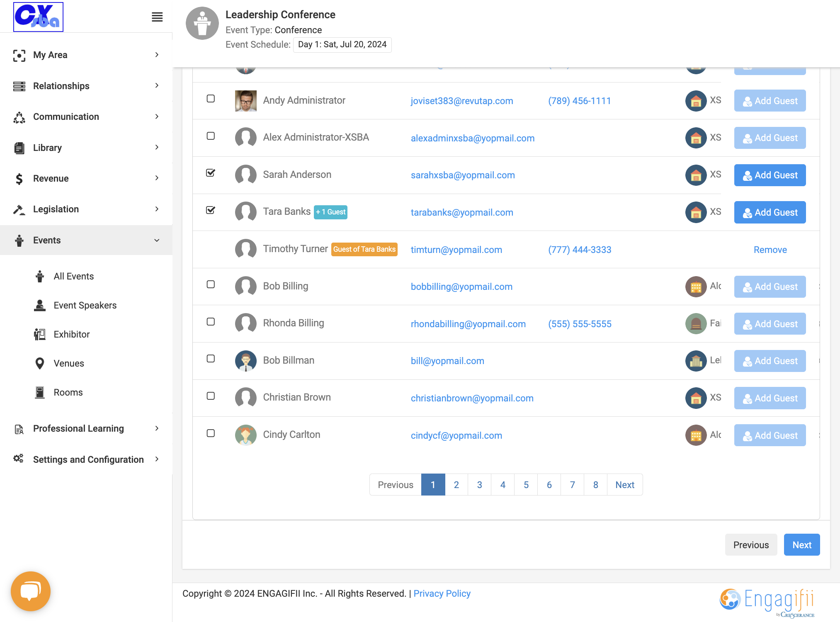Click Tara Banks +1 Guest badge
840x622 pixels.
330,212
